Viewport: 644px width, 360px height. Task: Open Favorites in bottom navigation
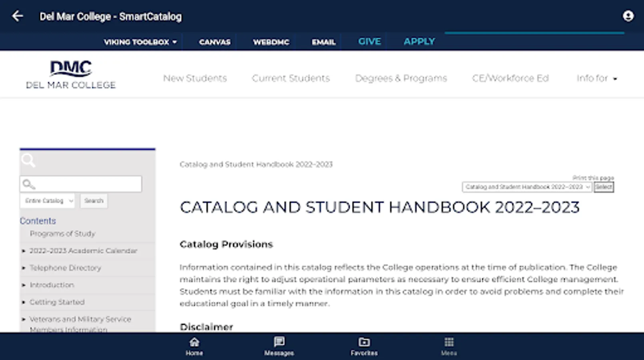364,346
